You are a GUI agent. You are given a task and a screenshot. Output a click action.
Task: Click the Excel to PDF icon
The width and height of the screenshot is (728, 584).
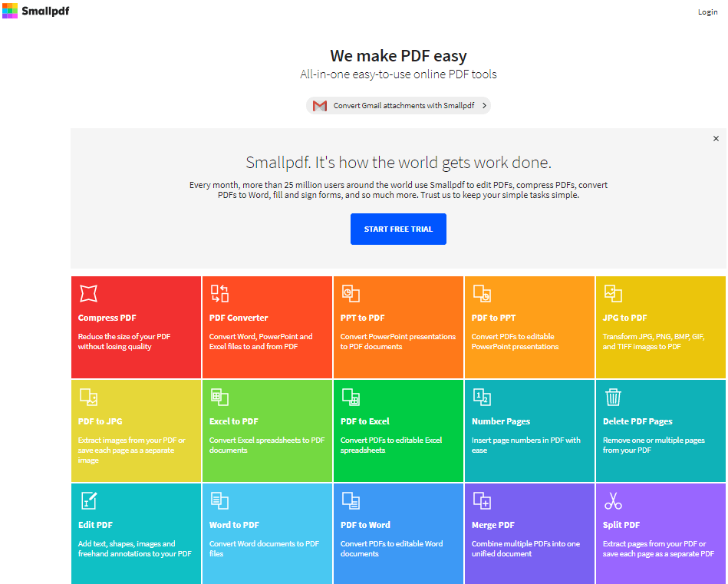pyautogui.click(x=219, y=398)
